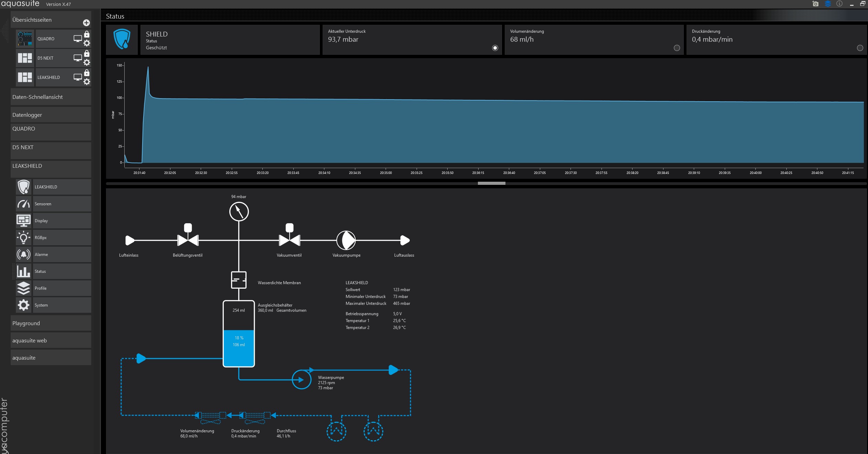The width and height of the screenshot is (868, 454).
Task: Select Volumenänderung chart radio button
Action: pos(677,48)
